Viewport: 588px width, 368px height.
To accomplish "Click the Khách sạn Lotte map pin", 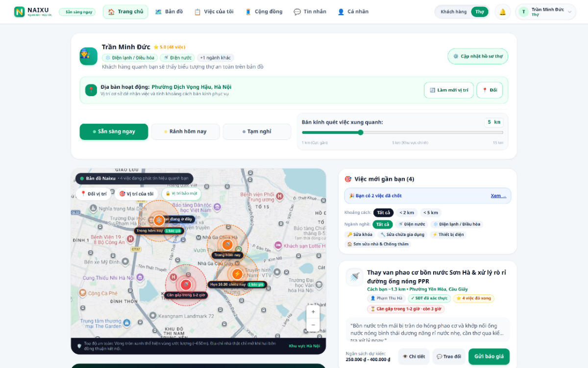I will pyautogui.click(x=278, y=245).
